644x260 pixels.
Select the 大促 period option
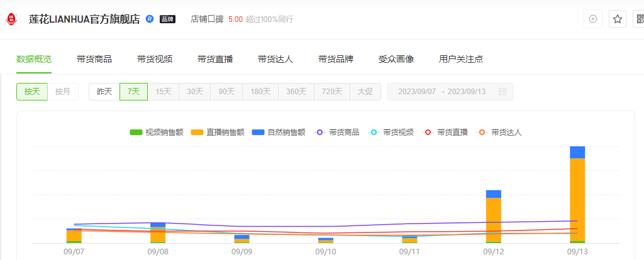click(x=365, y=92)
